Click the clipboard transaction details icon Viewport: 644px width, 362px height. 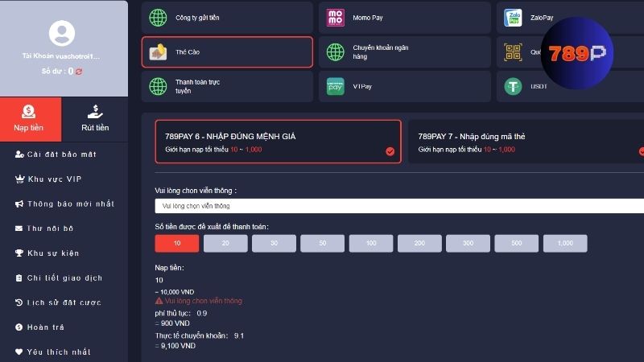coord(19,278)
